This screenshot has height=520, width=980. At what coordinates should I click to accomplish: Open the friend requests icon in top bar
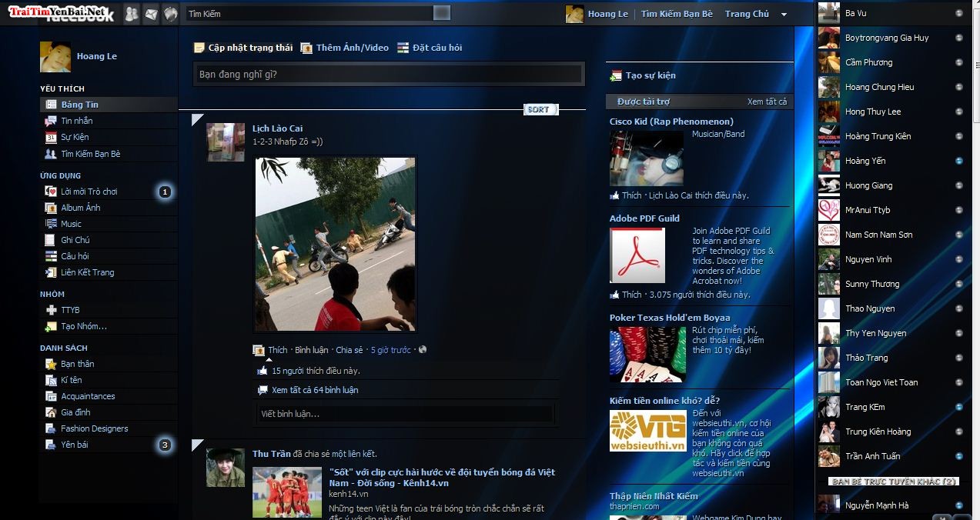click(x=132, y=14)
